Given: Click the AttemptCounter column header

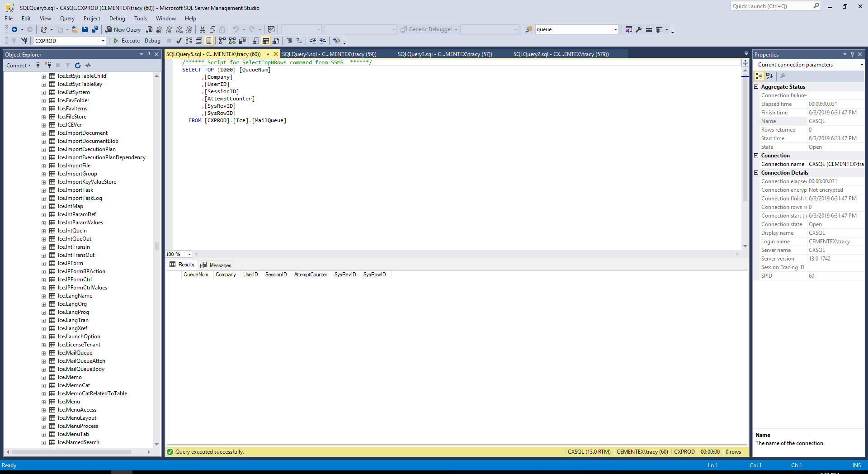Looking at the screenshot, I should pos(311,275).
